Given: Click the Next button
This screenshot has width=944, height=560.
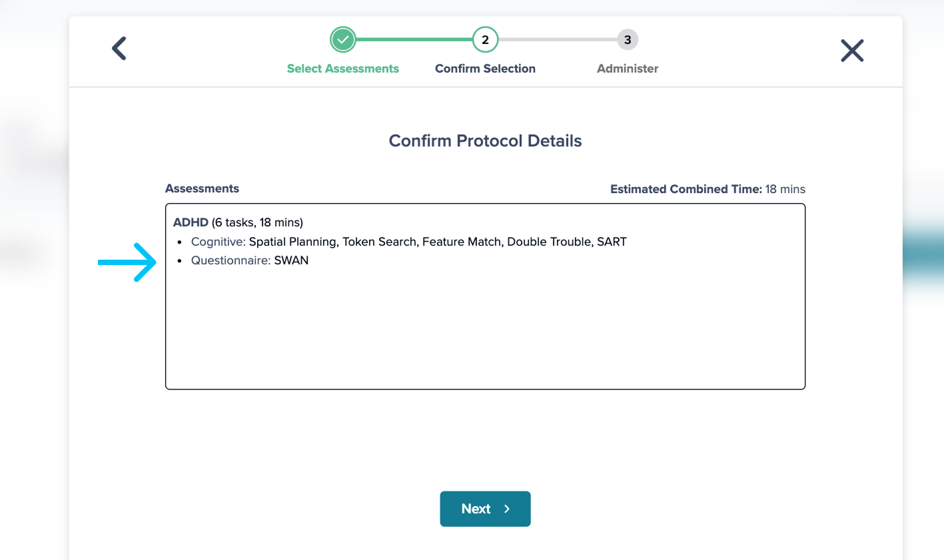Looking at the screenshot, I should pos(485,508).
